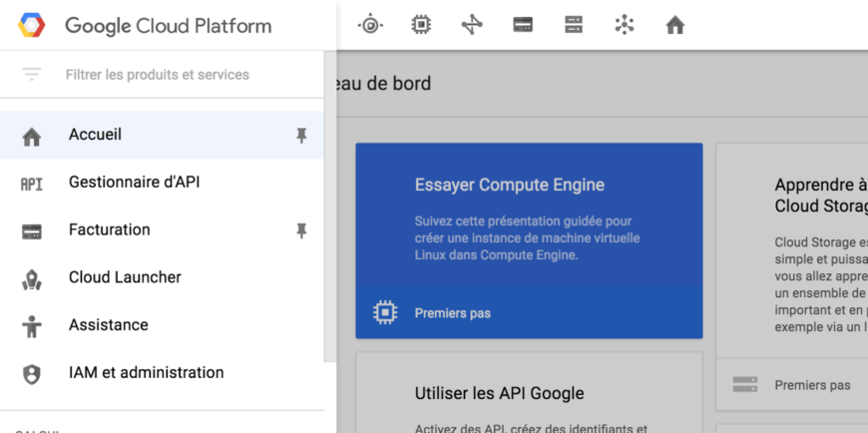
Task: Open Assistance in the side menu
Action: (162, 325)
